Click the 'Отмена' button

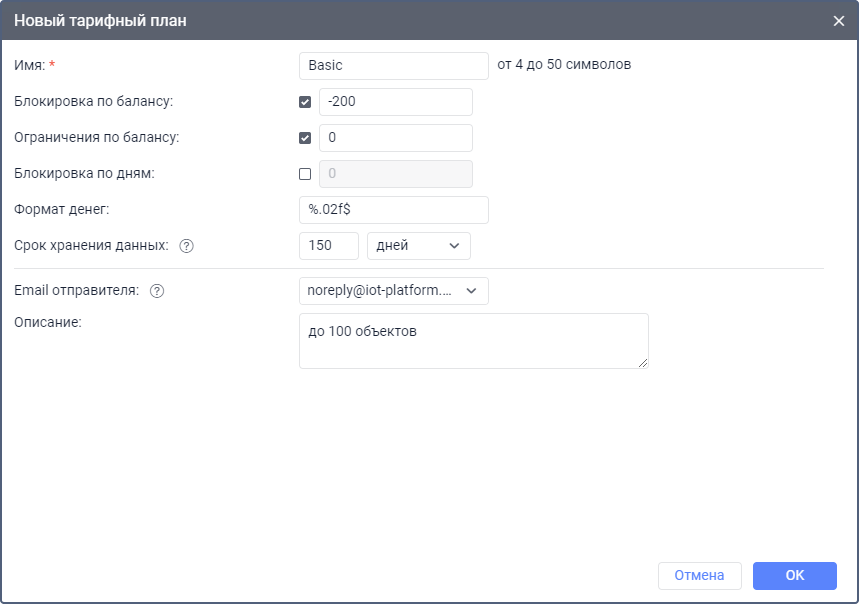pyautogui.click(x=700, y=576)
